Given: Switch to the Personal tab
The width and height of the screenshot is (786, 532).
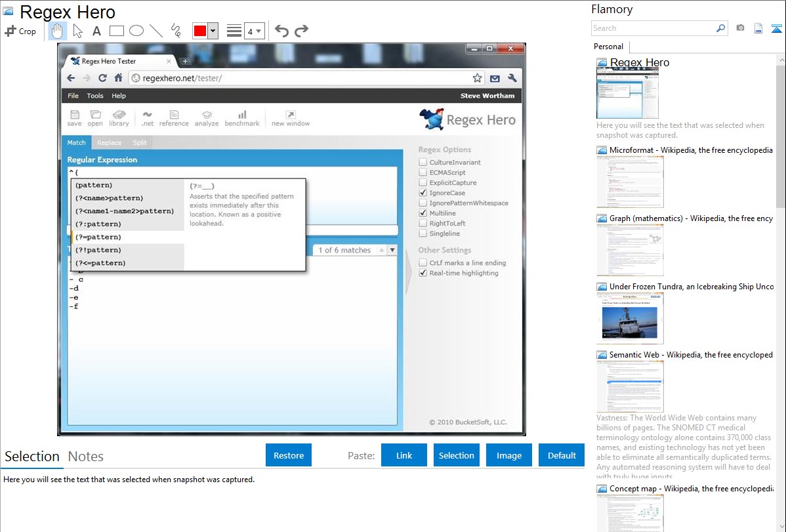Looking at the screenshot, I should 608,47.
